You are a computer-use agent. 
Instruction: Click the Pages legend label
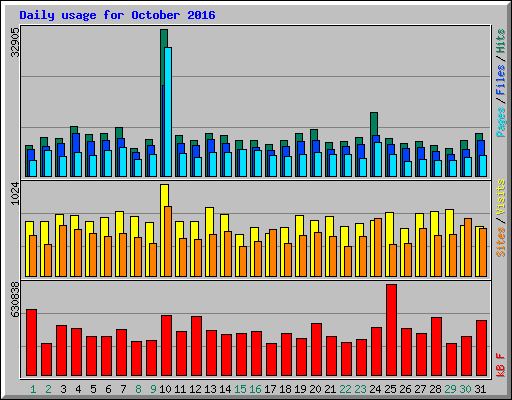500,122
